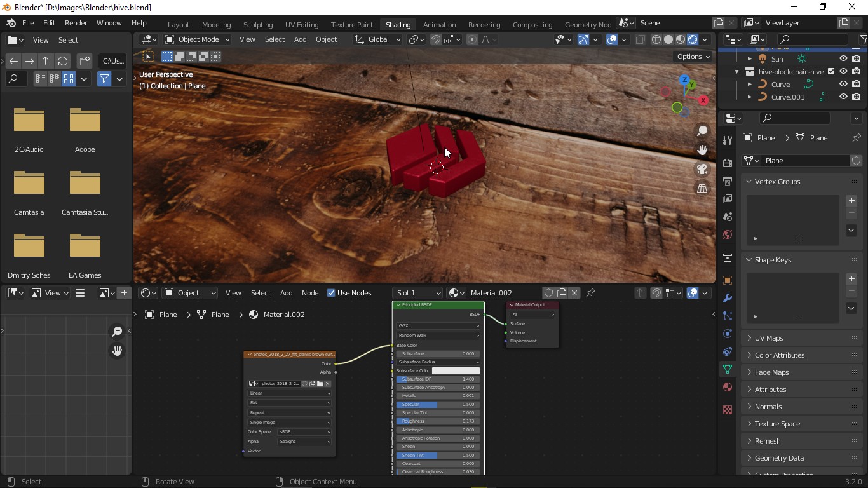Viewport: 868px width, 488px height.
Task: Switch to wireframe viewport shading
Action: 656,39
